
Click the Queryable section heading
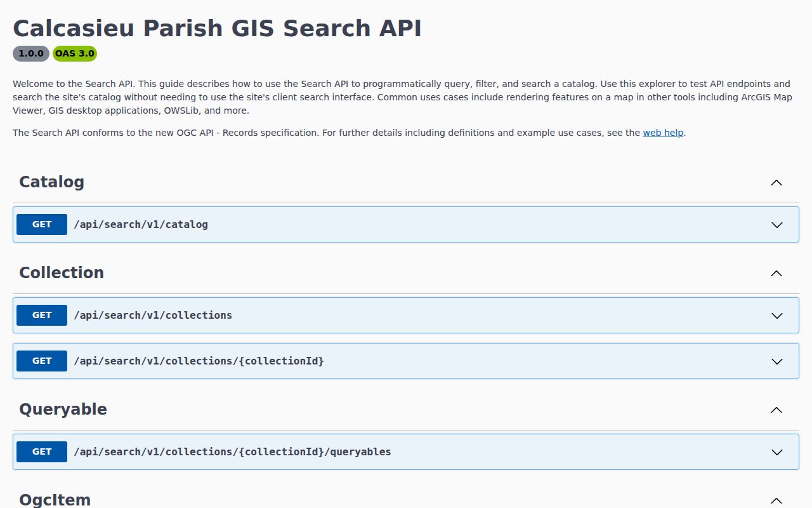tap(63, 410)
